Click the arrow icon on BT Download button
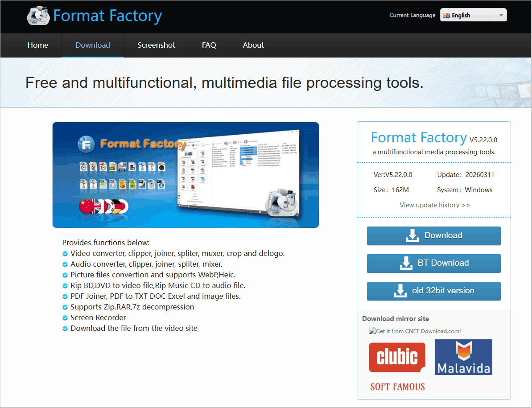The width and height of the screenshot is (532, 408). pos(406,263)
